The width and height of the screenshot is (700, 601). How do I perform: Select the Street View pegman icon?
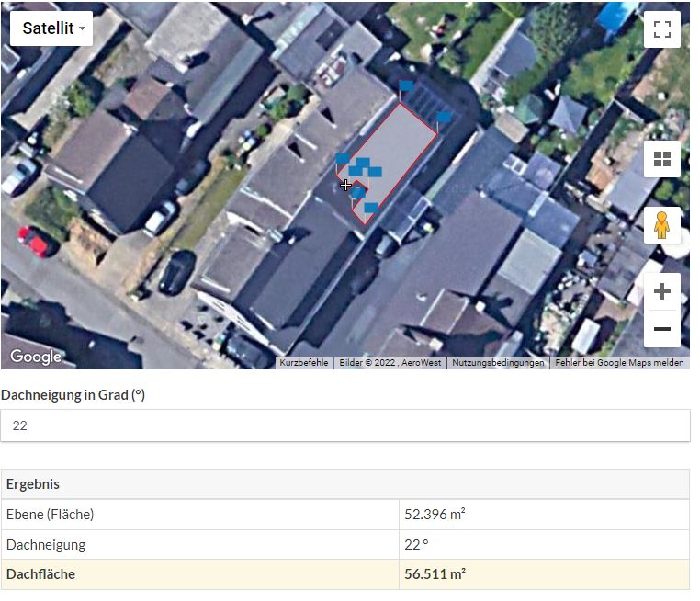click(662, 225)
